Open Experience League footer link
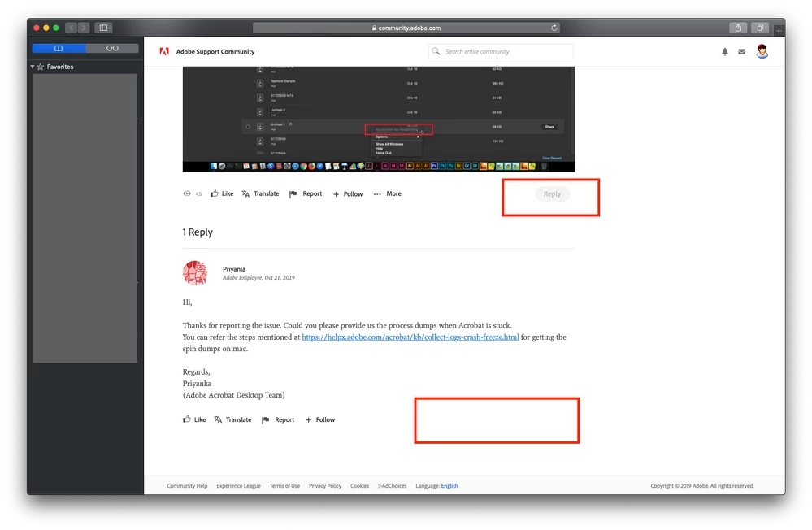 point(238,486)
